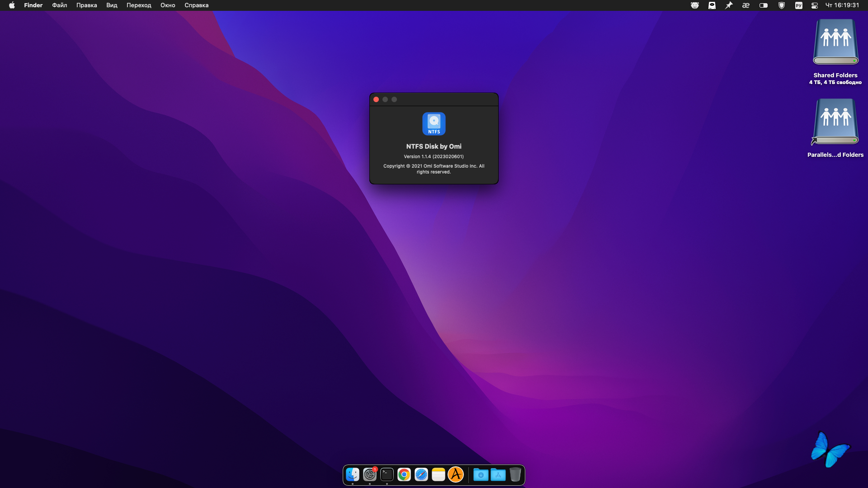Open Google Chrome from the Dock
868x488 pixels.
point(404,474)
